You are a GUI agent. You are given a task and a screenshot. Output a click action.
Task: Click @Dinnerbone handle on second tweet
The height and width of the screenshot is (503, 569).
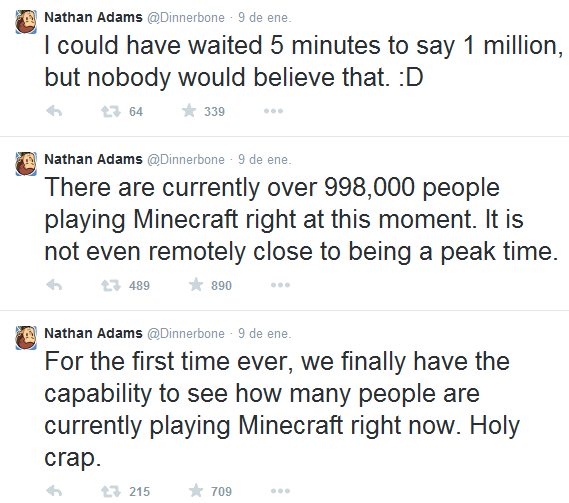point(186,160)
